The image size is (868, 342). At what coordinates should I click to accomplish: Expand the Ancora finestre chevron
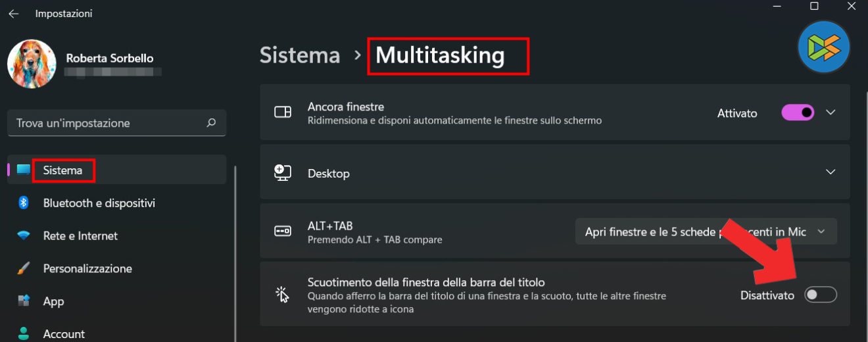[x=831, y=113]
